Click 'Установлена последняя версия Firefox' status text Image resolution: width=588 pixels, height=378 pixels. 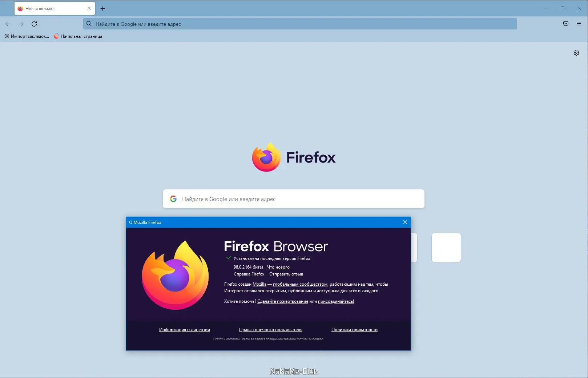pyautogui.click(x=272, y=258)
